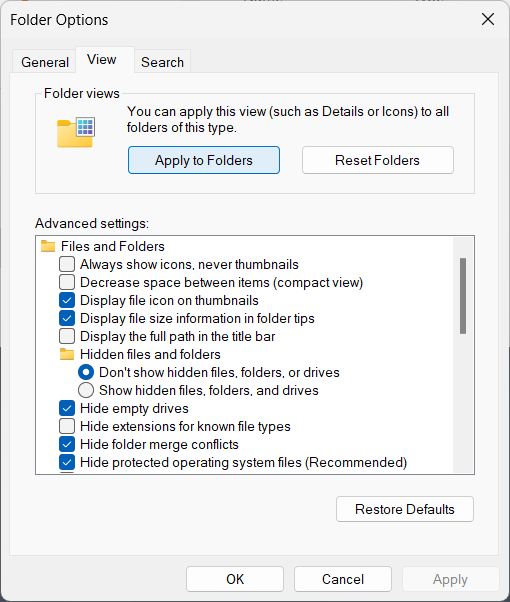
Task: Click Restore Defaults button
Action: tap(405, 509)
